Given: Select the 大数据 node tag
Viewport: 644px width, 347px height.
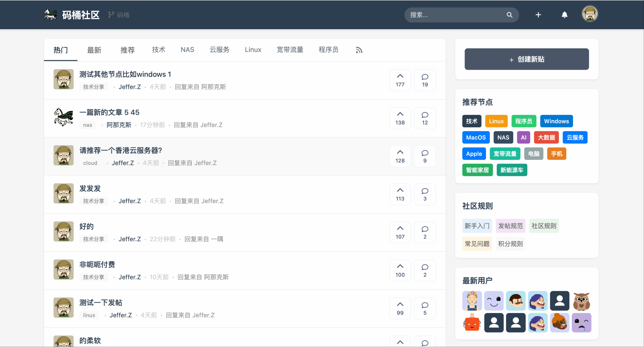Looking at the screenshot, I should [x=546, y=137].
